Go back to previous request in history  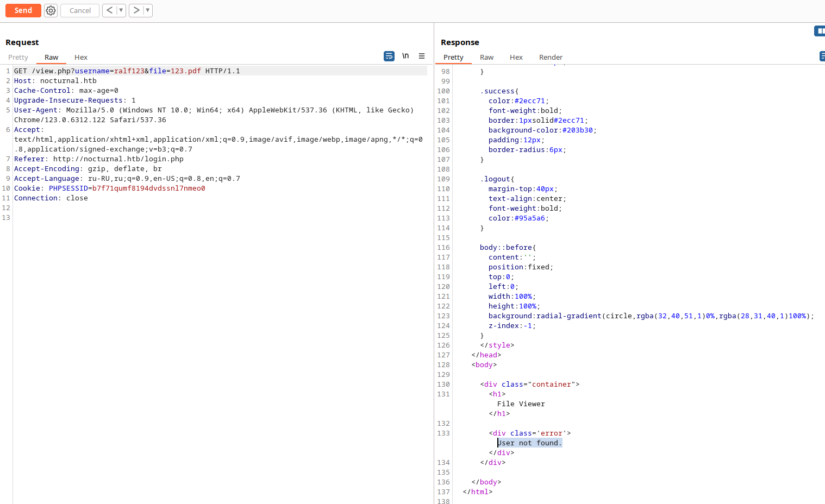(110, 10)
